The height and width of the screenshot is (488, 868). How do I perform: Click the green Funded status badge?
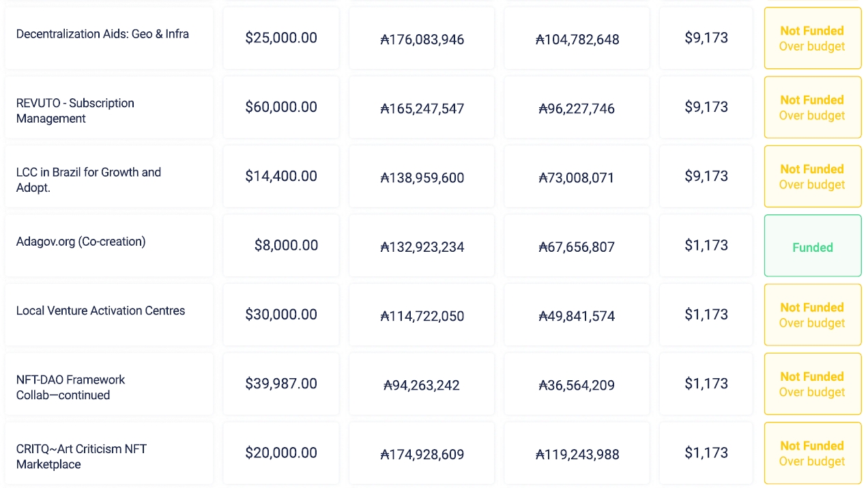812,247
